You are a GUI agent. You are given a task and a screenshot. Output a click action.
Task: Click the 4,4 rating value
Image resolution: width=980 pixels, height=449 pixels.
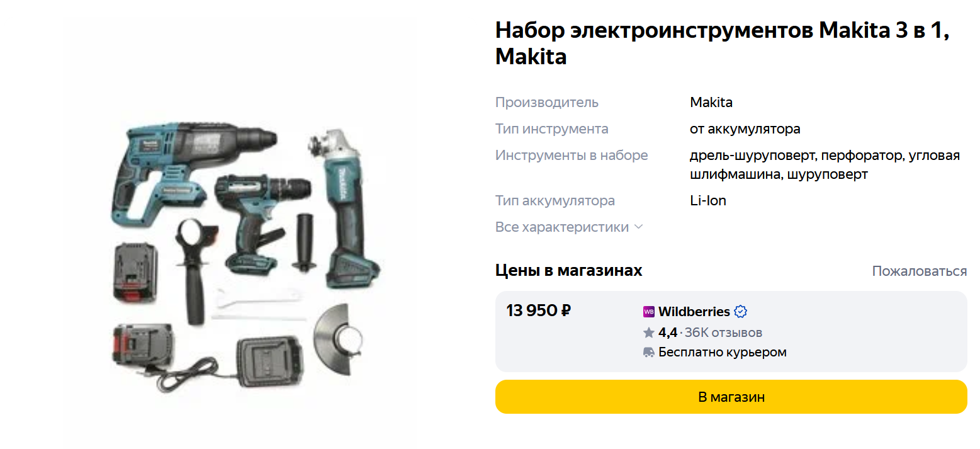tap(668, 332)
